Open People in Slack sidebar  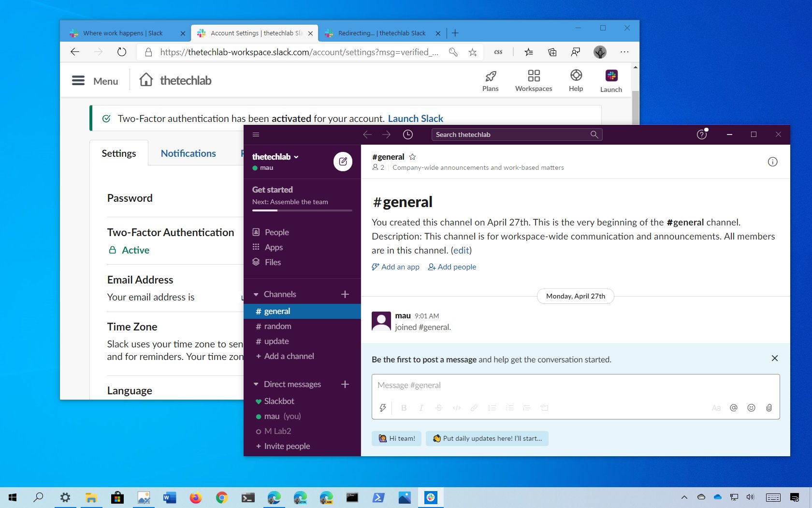(271, 232)
